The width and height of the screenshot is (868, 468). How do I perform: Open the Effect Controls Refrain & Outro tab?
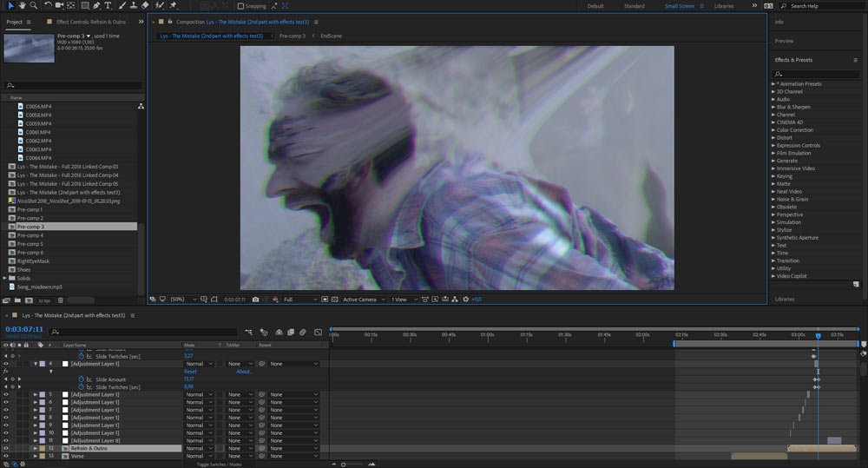point(90,21)
